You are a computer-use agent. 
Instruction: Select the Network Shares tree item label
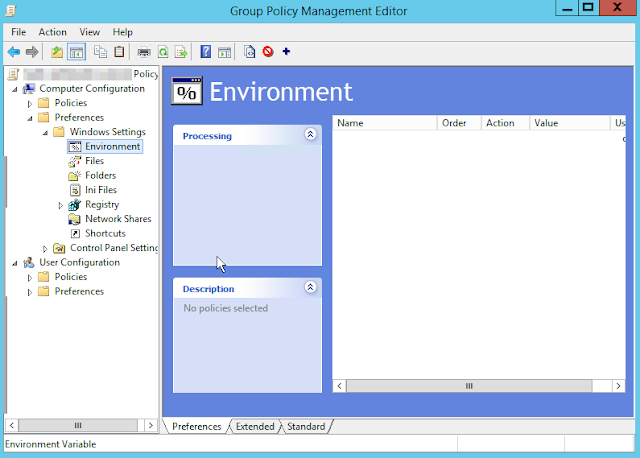(118, 219)
